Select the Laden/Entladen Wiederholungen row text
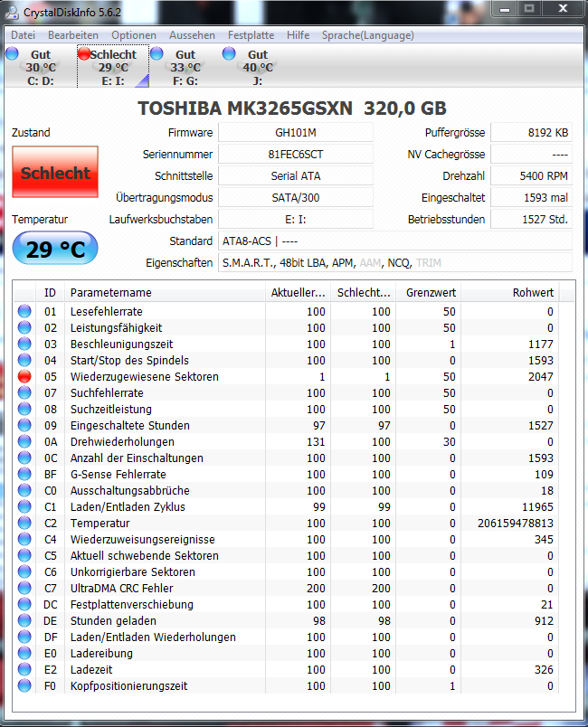Viewport: 588px width, 727px height. (153, 637)
